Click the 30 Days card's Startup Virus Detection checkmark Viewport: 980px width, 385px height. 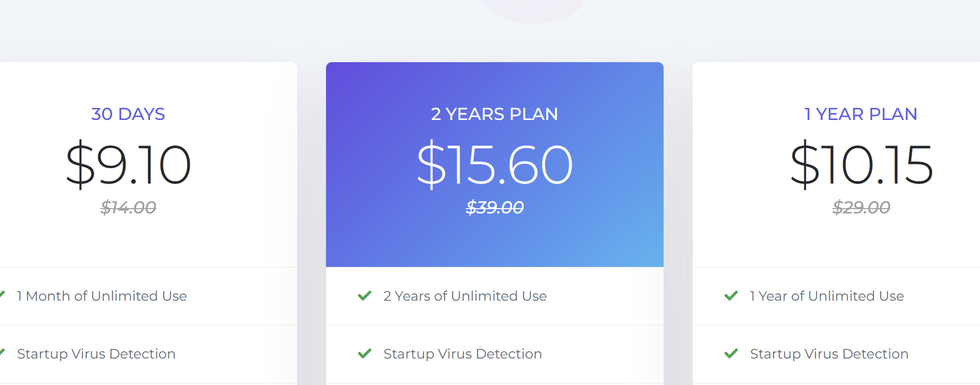(x=2, y=352)
